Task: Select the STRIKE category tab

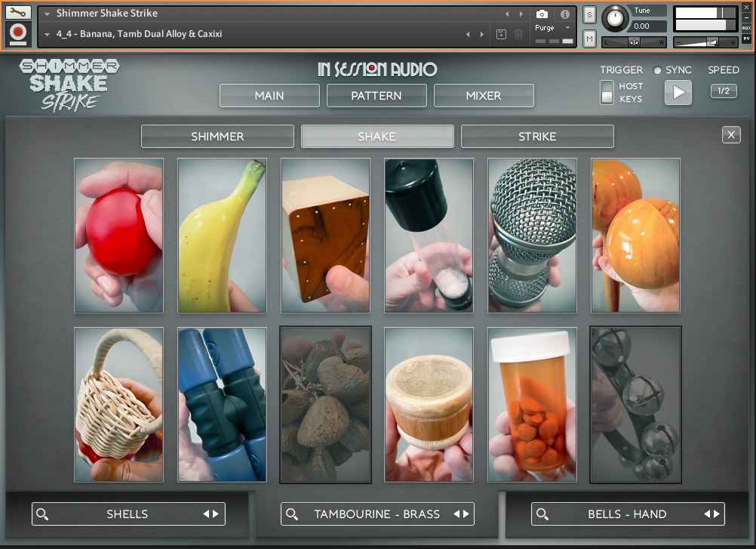Action: [537, 137]
